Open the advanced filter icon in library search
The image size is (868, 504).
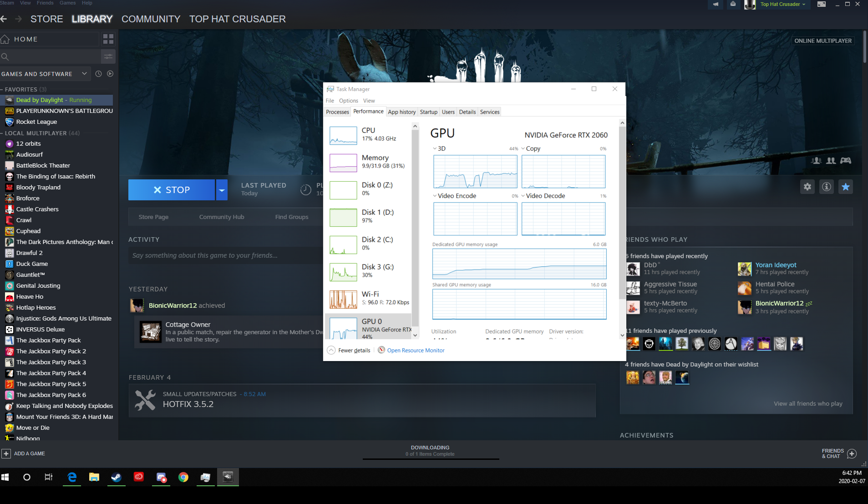tap(108, 56)
